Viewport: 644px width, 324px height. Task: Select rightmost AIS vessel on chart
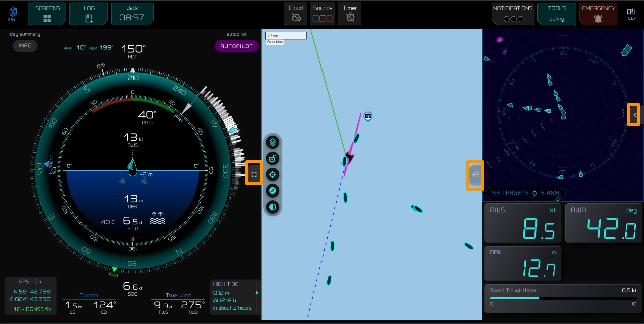point(469,246)
